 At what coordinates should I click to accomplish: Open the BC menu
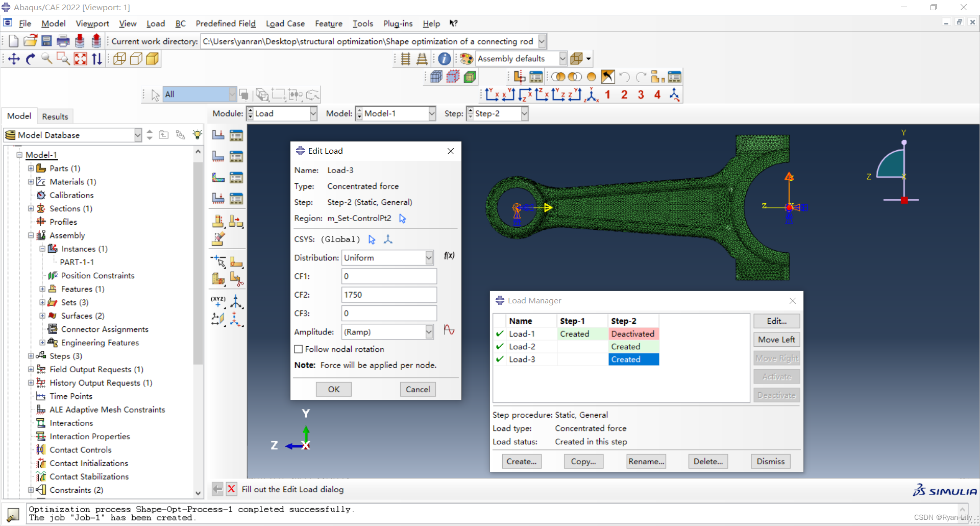(x=180, y=23)
